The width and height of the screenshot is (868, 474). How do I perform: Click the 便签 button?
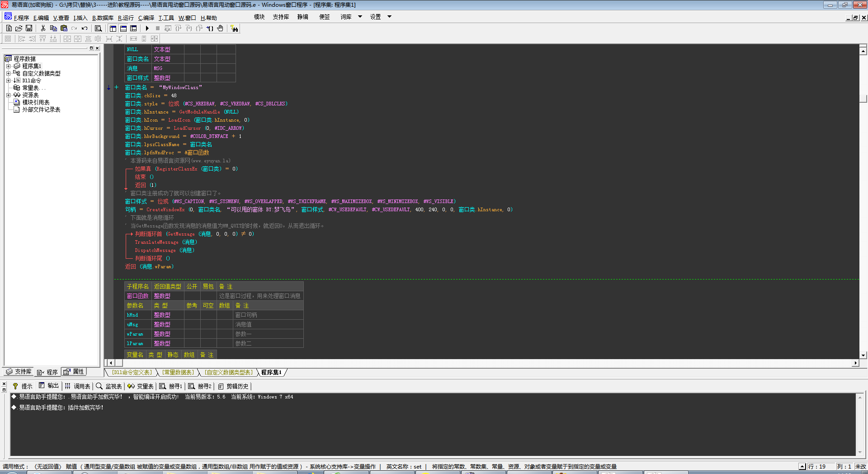click(x=325, y=17)
